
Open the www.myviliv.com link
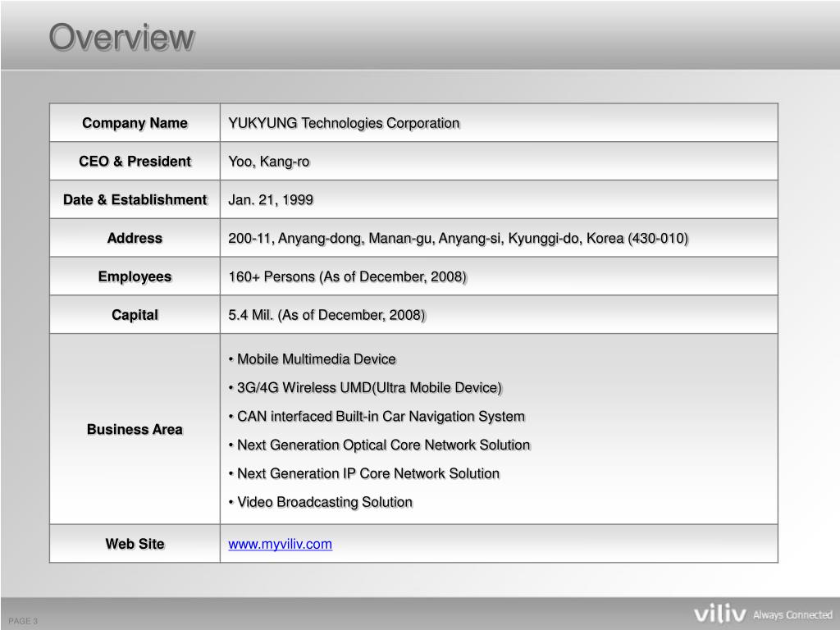[x=281, y=544]
